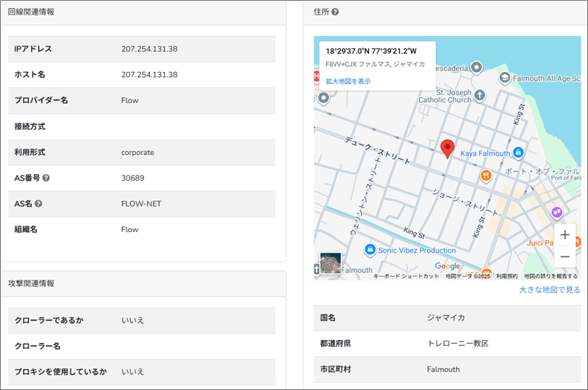Click the Sonic Vibez Production marker icon
The width and height of the screenshot is (588, 390).
370,250
